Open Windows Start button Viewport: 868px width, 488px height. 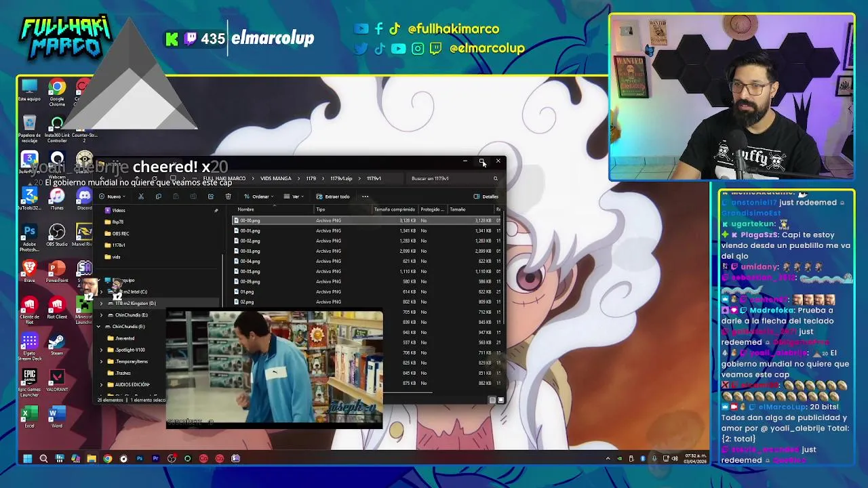click(27, 459)
